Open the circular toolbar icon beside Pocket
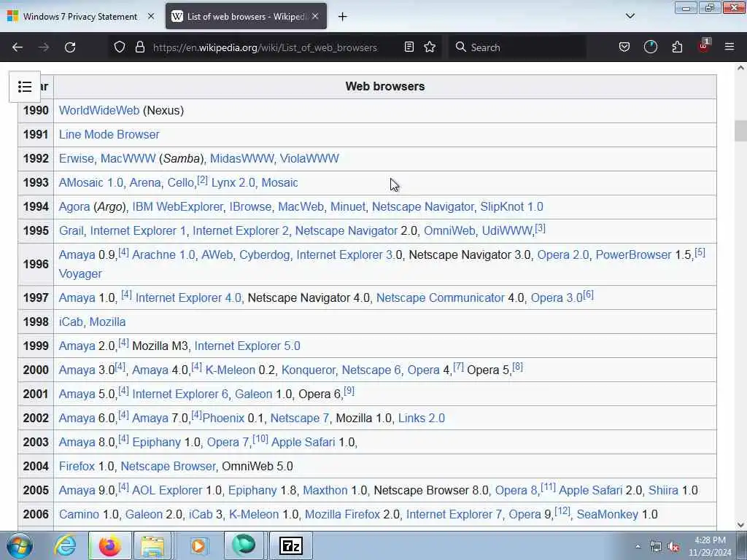Screen dimensions: 747x560 (x=650, y=47)
